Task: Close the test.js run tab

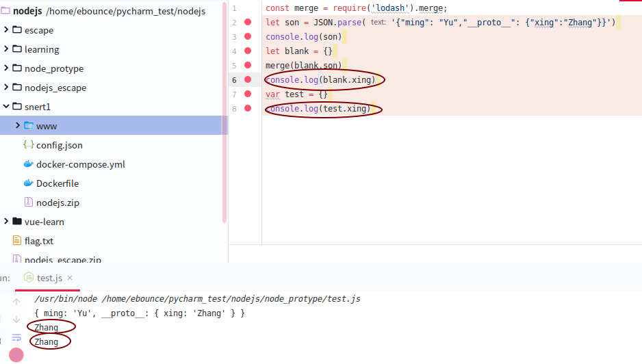Action: tap(70, 278)
